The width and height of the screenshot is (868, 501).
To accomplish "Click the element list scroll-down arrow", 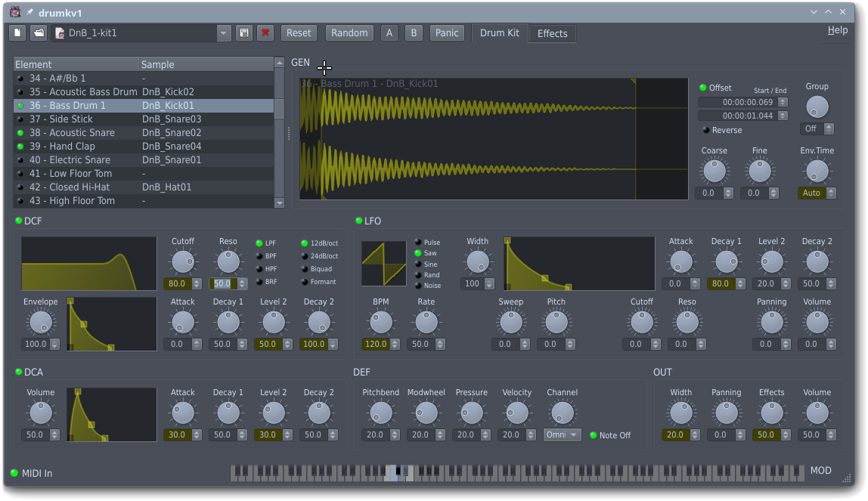I will pyautogui.click(x=280, y=203).
